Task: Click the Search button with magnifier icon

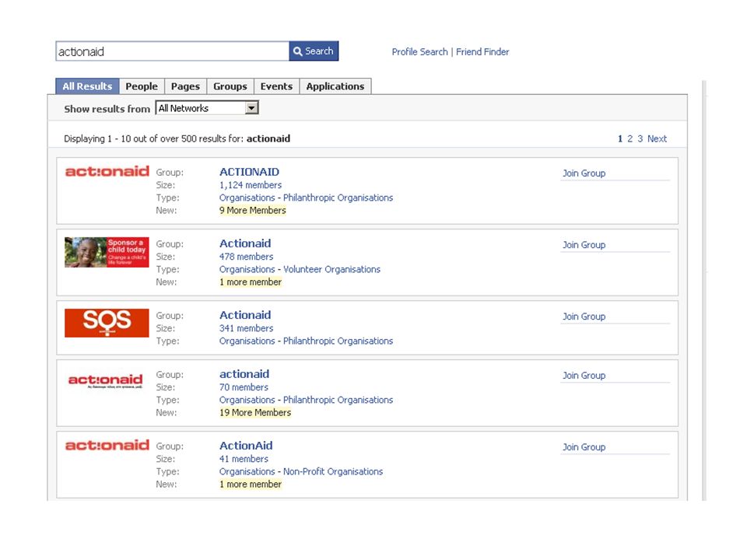Action: [314, 51]
